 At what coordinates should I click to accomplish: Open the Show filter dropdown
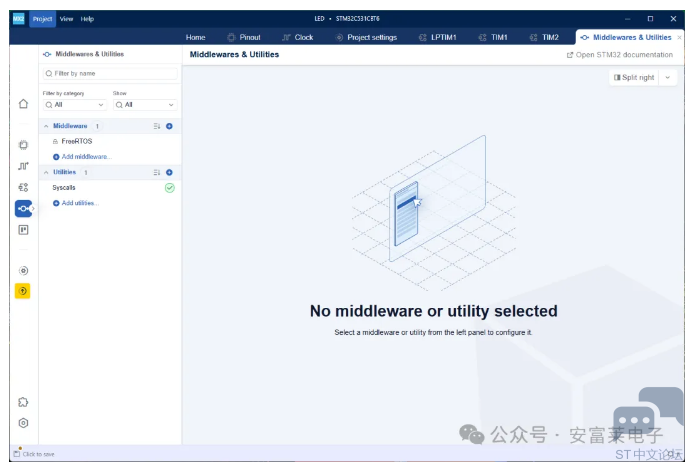coord(144,104)
